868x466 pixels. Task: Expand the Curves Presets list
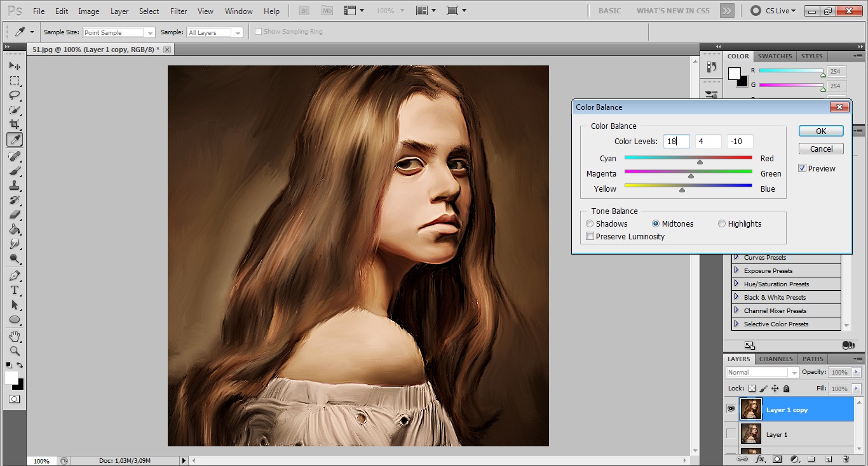pos(736,258)
